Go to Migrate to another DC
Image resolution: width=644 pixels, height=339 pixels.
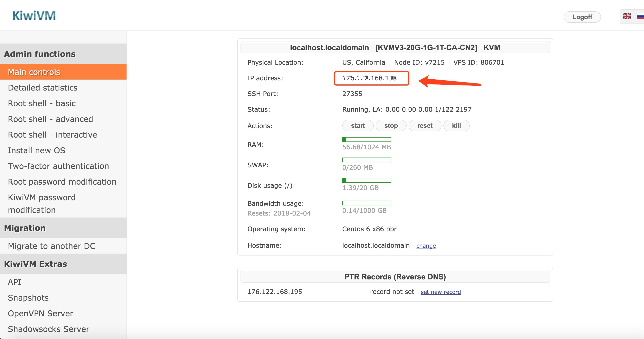click(x=52, y=246)
